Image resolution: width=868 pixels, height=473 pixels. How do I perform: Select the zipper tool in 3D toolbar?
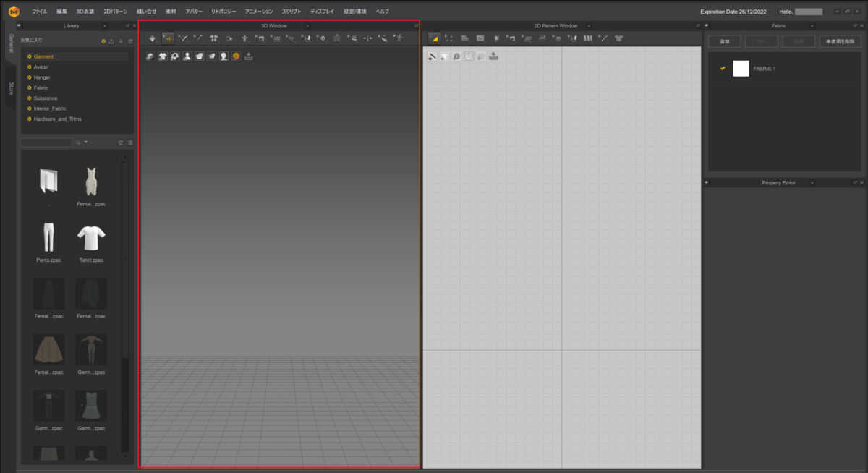(x=337, y=38)
